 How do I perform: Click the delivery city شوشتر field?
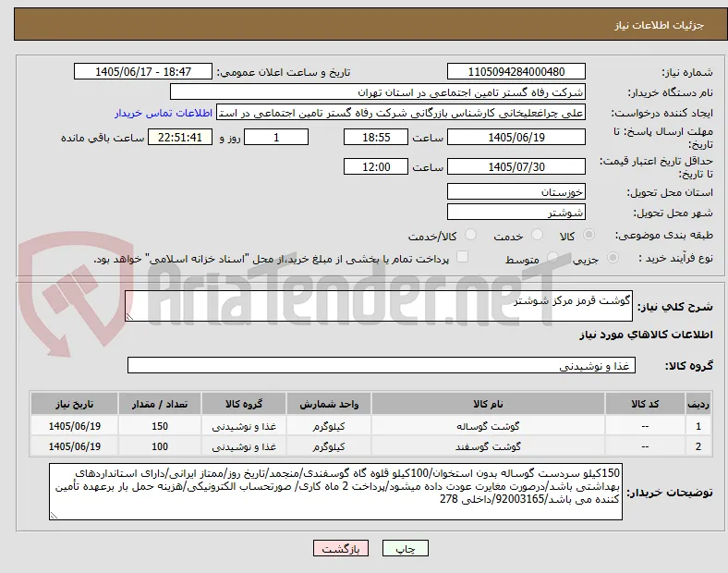click(x=516, y=213)
